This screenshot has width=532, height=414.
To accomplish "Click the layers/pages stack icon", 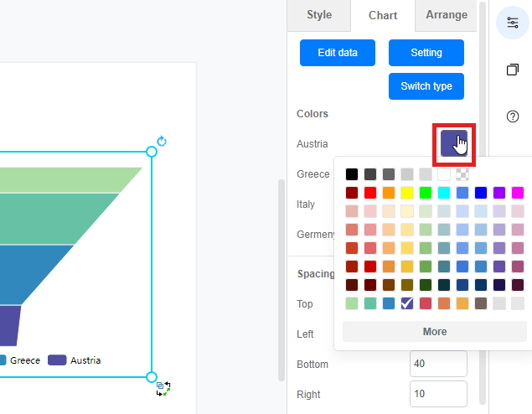I will [x=513, y=70].
